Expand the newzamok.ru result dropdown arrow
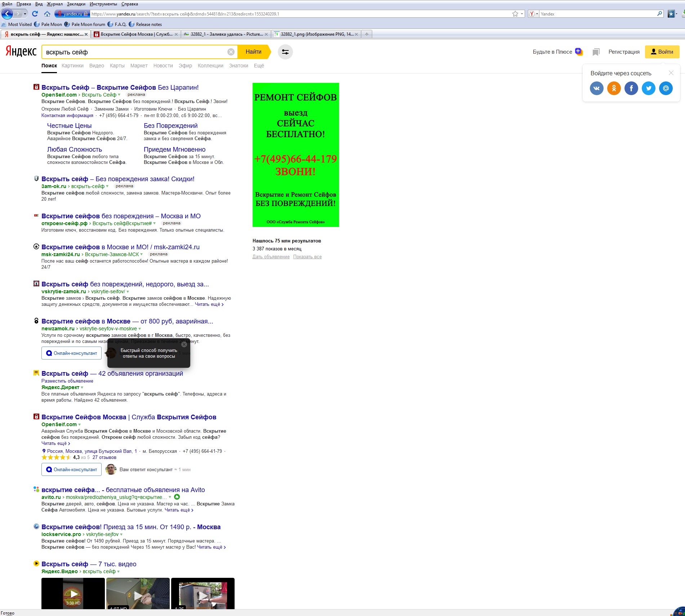This screenshot has width=685, height=616. tap(140, 329)
